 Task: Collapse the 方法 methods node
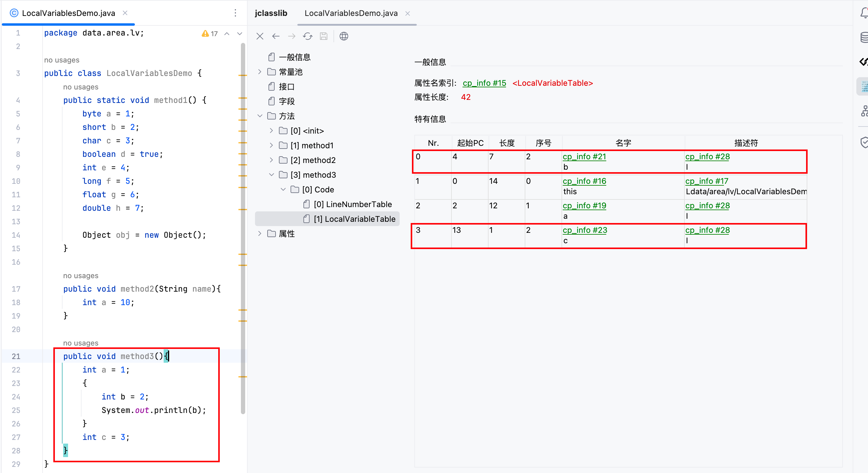[x=260, y=116]
